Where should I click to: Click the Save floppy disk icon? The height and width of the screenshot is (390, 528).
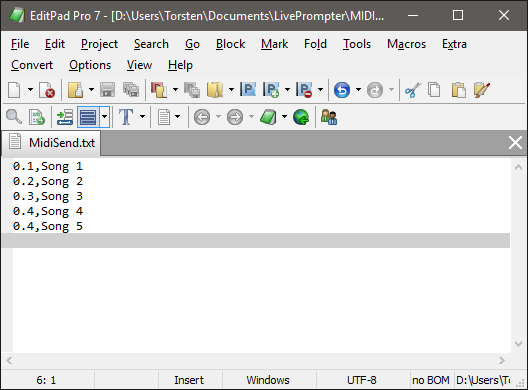pos(107,90)
